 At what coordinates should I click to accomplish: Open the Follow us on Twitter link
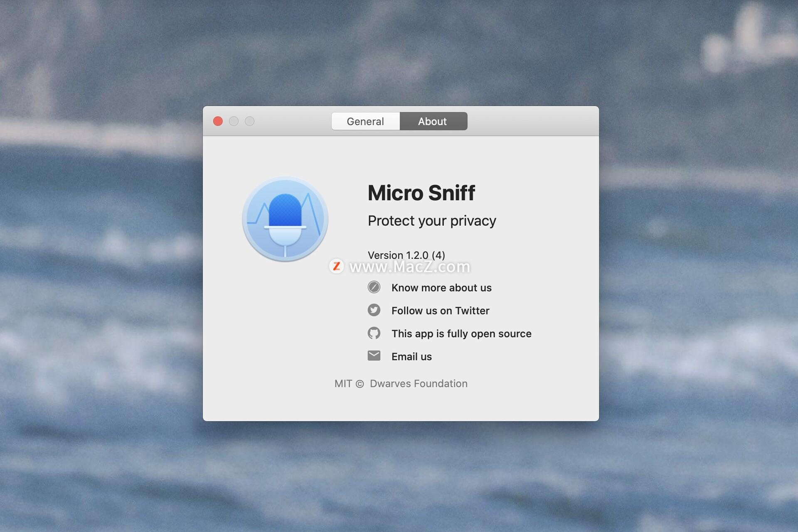[440, 311]
